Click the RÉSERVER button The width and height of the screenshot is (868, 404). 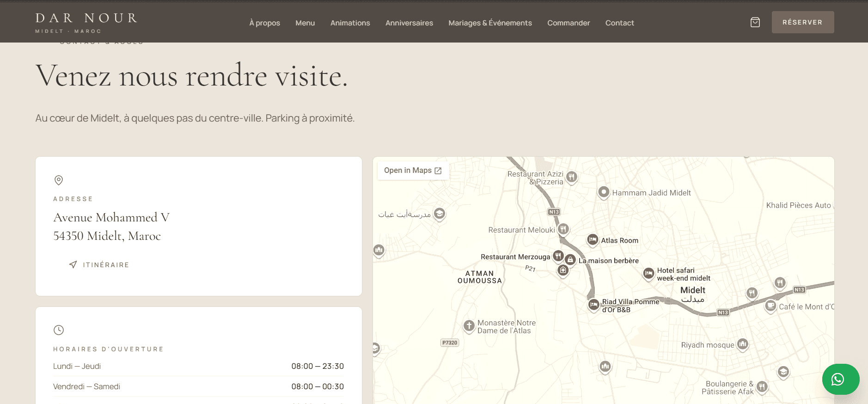(803, 22)
